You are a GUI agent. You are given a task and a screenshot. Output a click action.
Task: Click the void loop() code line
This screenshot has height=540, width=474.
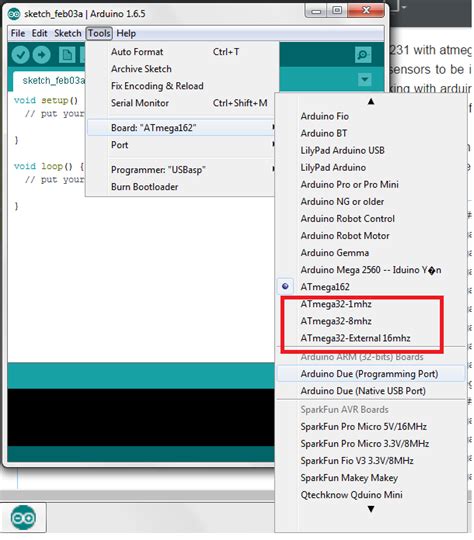point(49,166)
